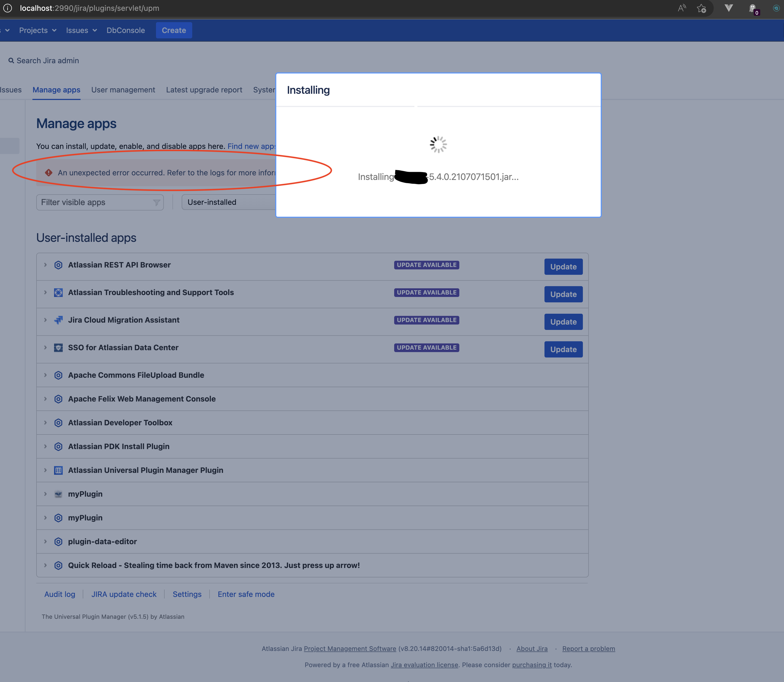Click Report a problem footer link
This screenshot has width=784, height=682.
click(x=589, y=648)
